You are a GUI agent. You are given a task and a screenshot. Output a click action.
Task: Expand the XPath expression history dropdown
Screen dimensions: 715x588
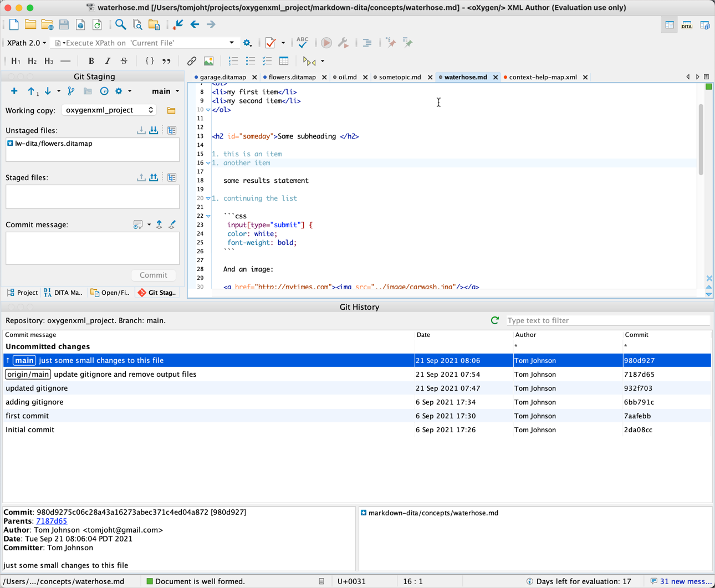(x=232, y=43)
